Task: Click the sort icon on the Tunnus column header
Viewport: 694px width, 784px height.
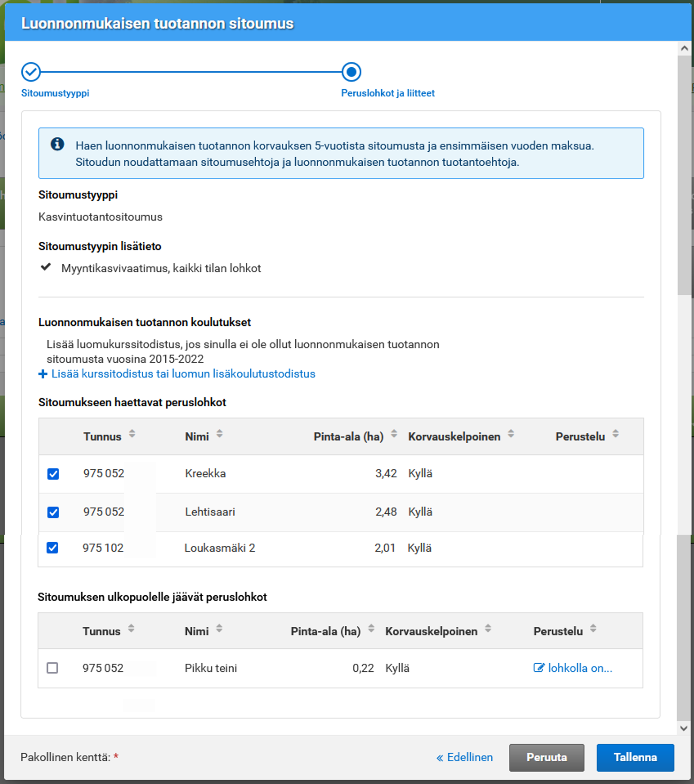Action: (x=133, y=435)
